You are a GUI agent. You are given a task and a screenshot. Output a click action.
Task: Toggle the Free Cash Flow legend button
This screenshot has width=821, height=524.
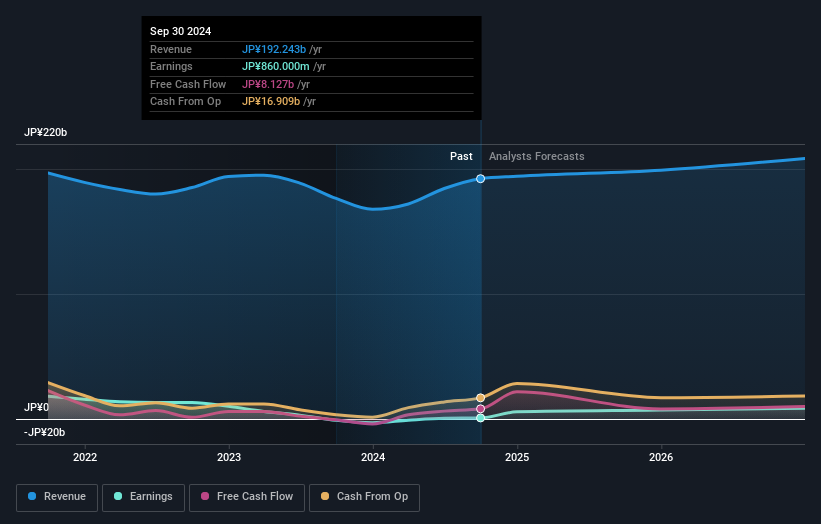tap(247, 497)
